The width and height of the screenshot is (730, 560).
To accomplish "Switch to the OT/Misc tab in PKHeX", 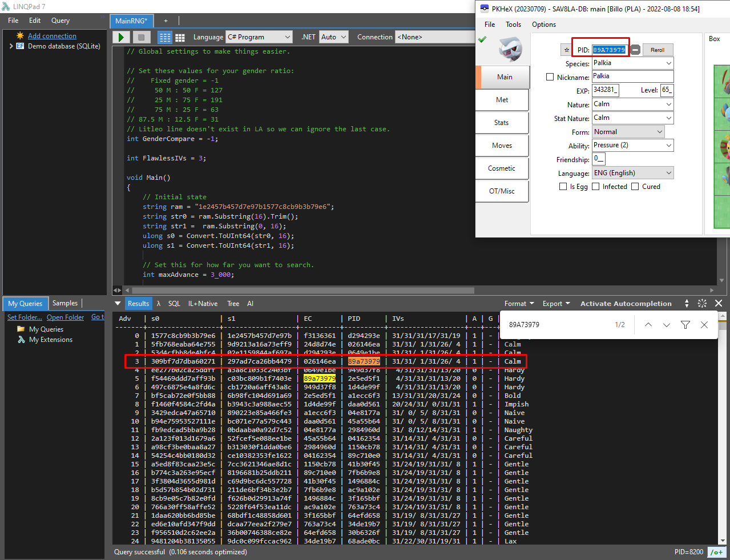I will click(x=502, y=191).
